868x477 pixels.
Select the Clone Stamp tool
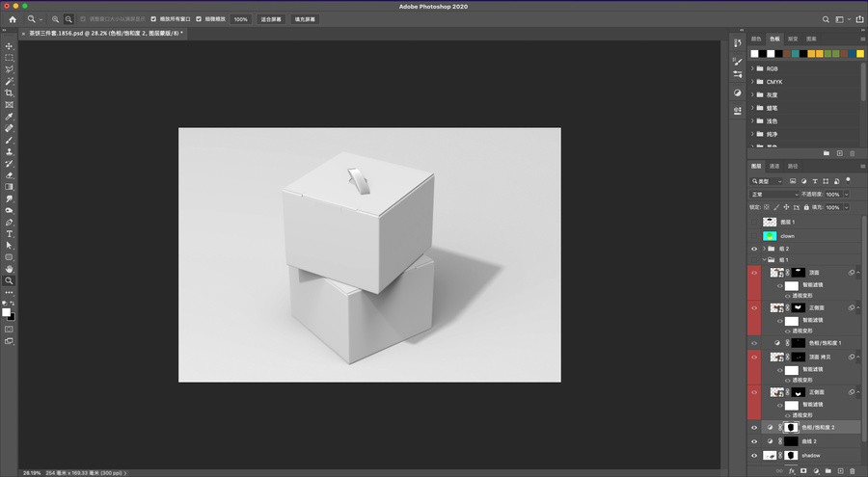point(9,151)
